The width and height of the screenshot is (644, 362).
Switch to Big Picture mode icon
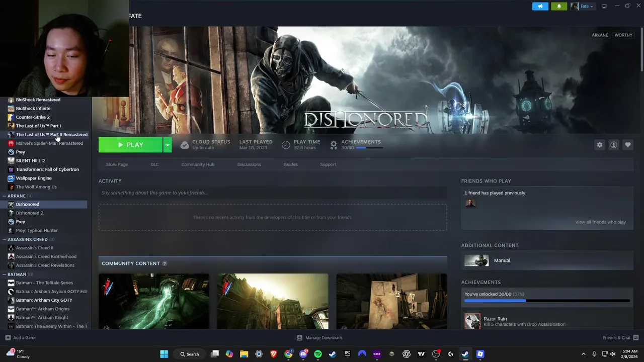coord(604,6)
